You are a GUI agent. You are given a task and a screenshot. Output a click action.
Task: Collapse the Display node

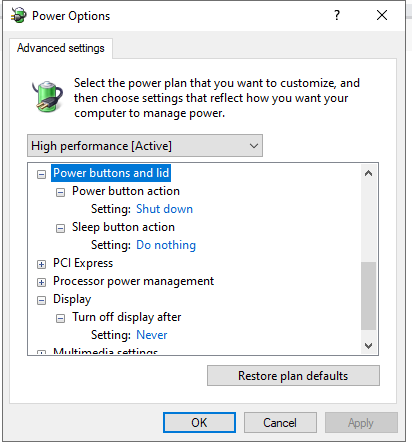pyautogui.click(x=41, y=300)
